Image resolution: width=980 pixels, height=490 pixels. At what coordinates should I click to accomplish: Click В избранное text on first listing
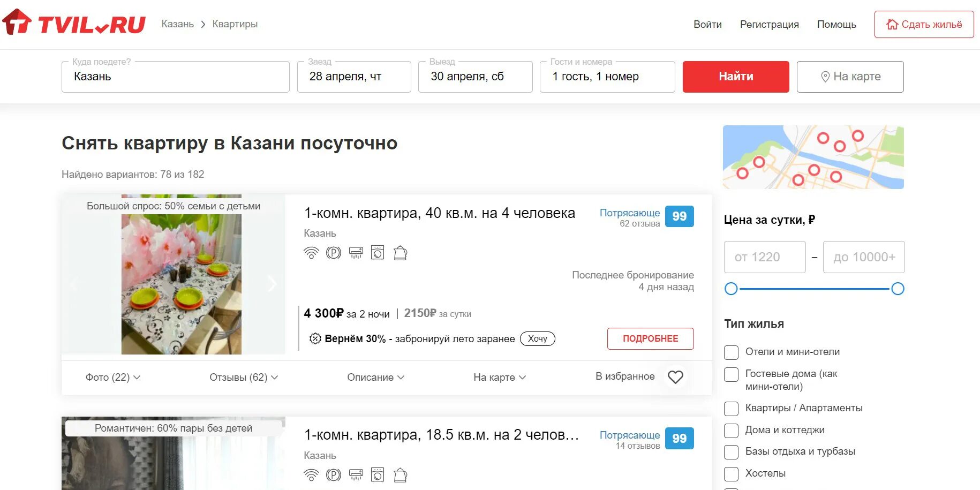(625, 376)
